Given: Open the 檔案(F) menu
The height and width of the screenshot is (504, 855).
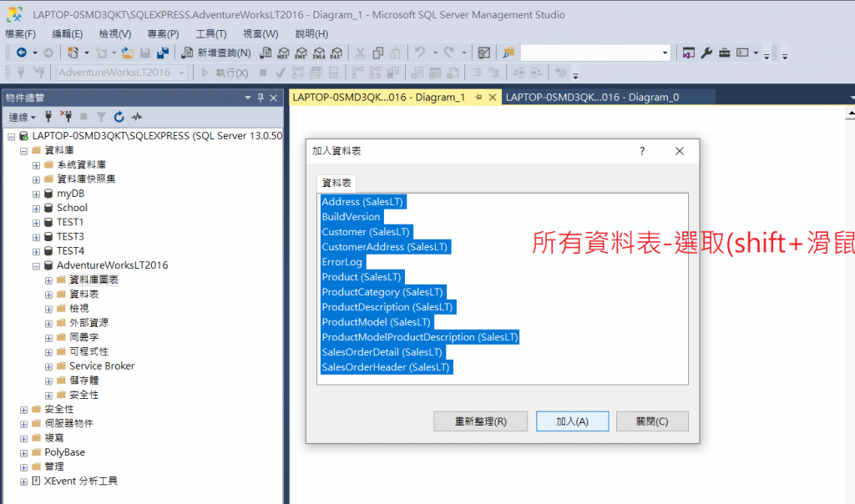Looking at the screenshot, I should tap(20, 33).
